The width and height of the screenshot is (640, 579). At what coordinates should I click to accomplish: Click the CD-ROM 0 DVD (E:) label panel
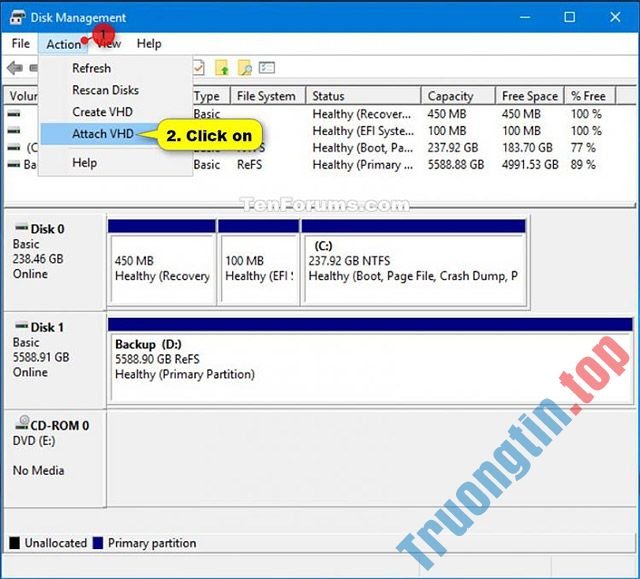coord(55,459)
